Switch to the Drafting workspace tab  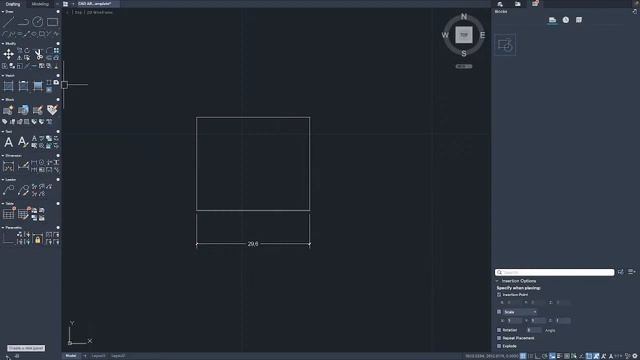coord(13,4)
